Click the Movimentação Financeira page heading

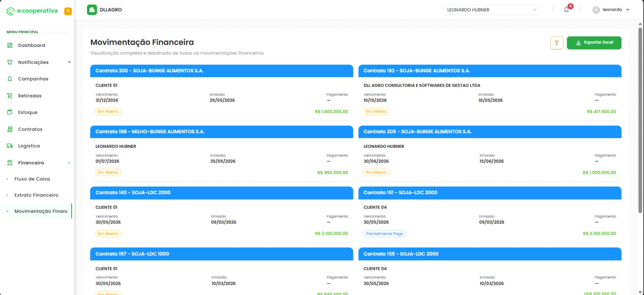pos(142,42)
